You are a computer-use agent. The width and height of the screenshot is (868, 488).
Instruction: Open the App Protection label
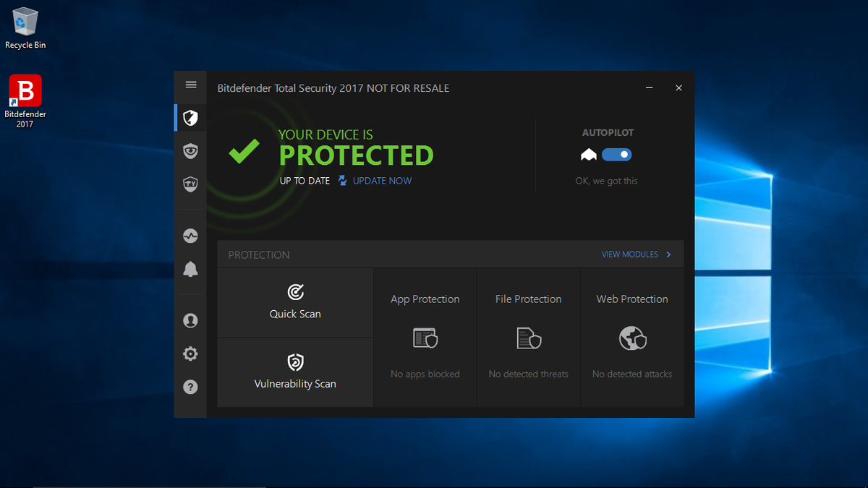click(x=425, y=299)
